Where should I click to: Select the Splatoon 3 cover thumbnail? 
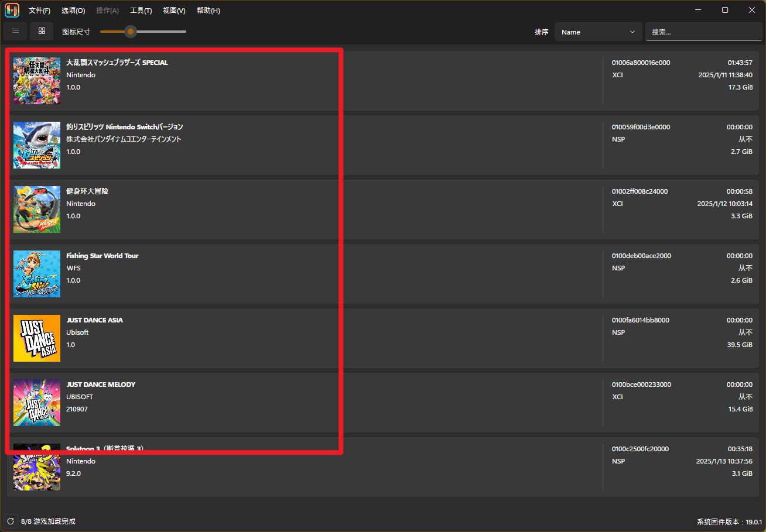[x=37, y=467]
